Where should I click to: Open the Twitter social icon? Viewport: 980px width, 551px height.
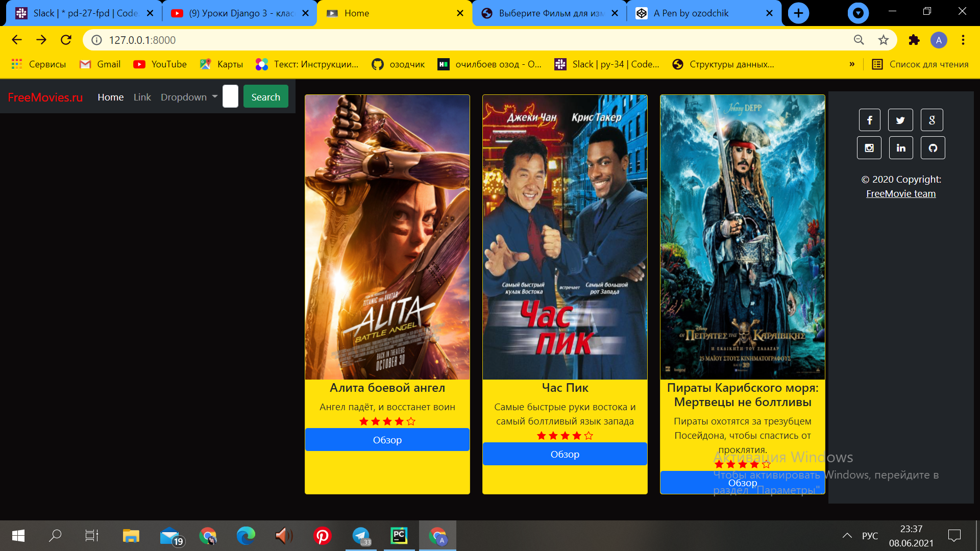[900, 120]
